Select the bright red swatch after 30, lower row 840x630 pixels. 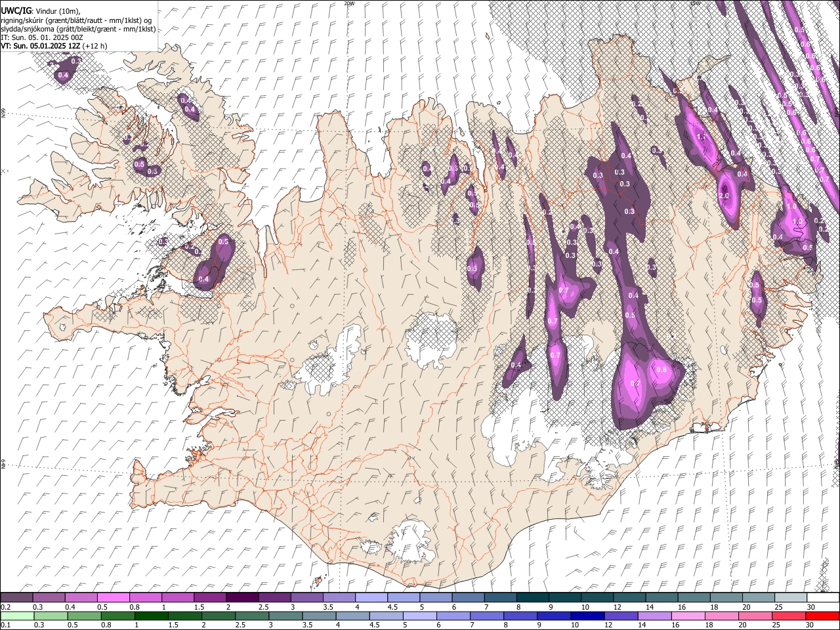pos(823,616)
